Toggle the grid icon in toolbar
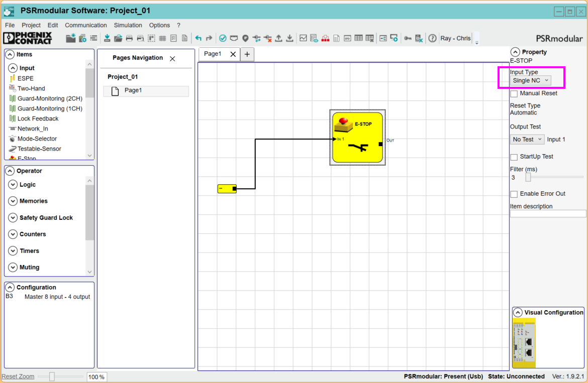Viewport: 588px width, 383px height. pos(162,38)
